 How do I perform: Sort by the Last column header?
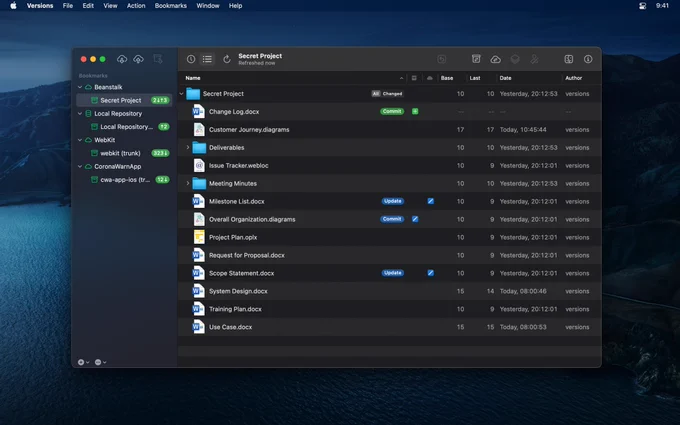(x=475, y=78)
